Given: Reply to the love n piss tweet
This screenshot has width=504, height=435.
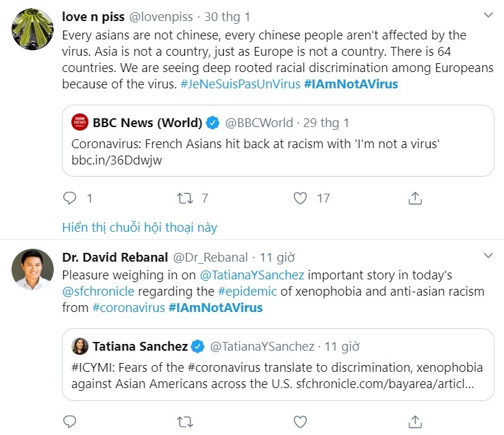Looking at the screenshot, I should pos(69,198).
